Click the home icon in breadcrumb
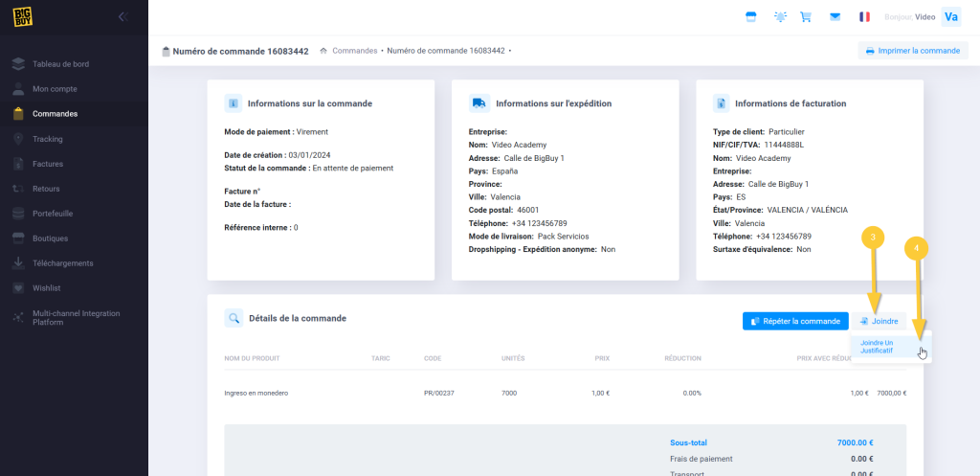Screen dimensions: 980x476 tap(324, 51)
